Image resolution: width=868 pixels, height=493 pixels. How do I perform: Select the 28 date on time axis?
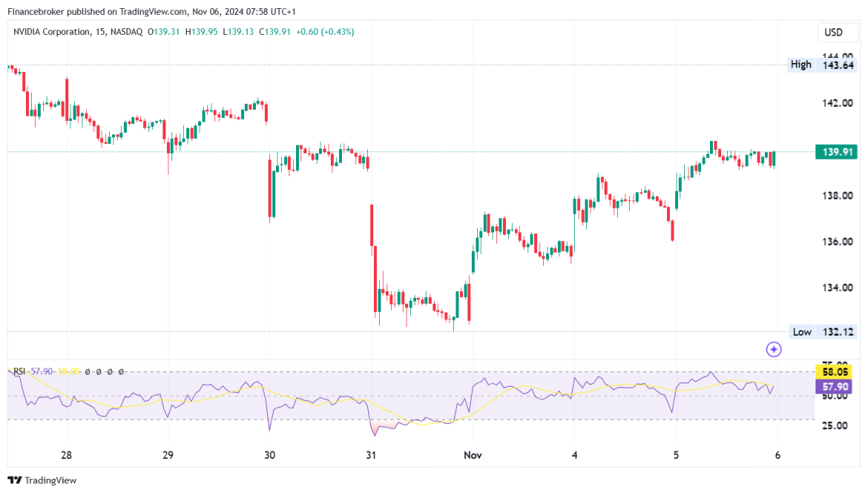click(x=67, y=455)
